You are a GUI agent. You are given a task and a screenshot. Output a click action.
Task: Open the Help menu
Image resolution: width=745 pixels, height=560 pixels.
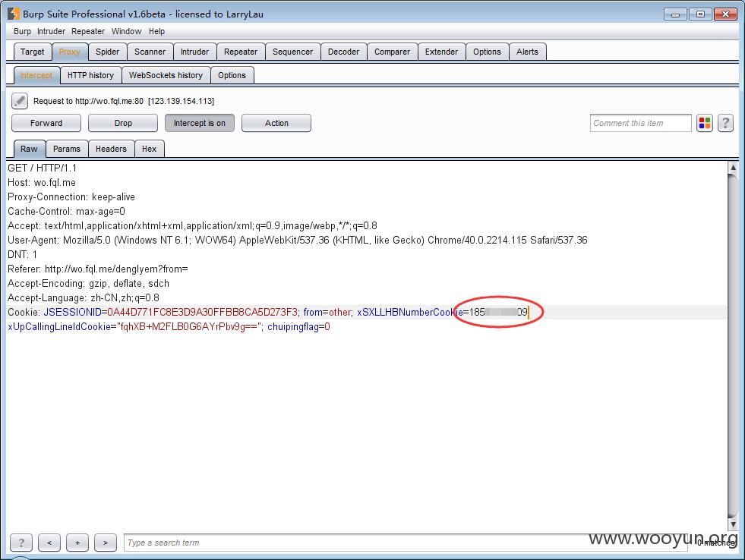[x=156, y=31]
